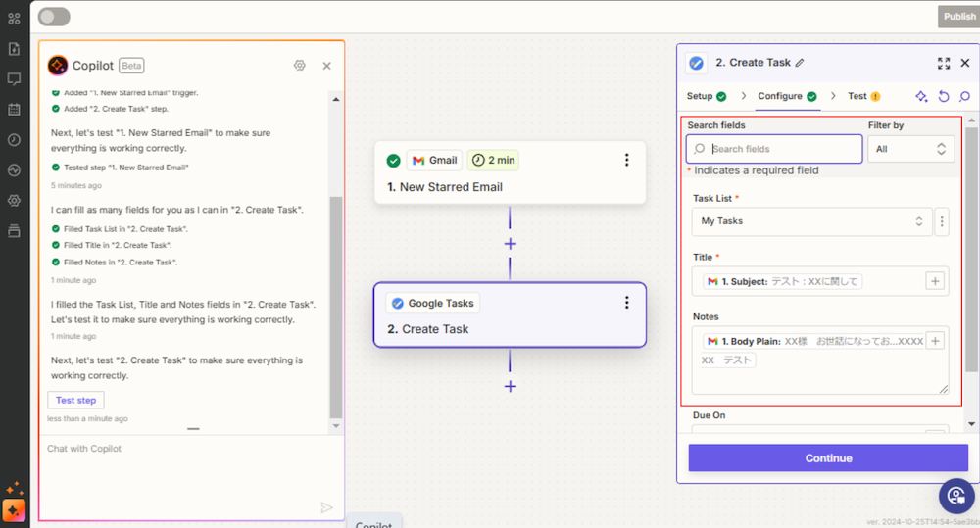Open the help chat support bubble
Image resolution: width=980 pixels, height=528 pixels.
coord(956,496)
